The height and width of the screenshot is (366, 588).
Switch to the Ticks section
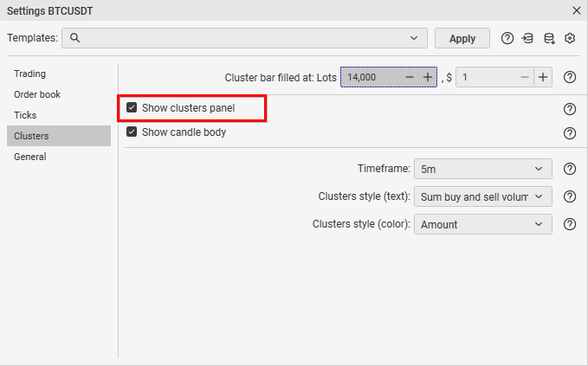[59, 115]
